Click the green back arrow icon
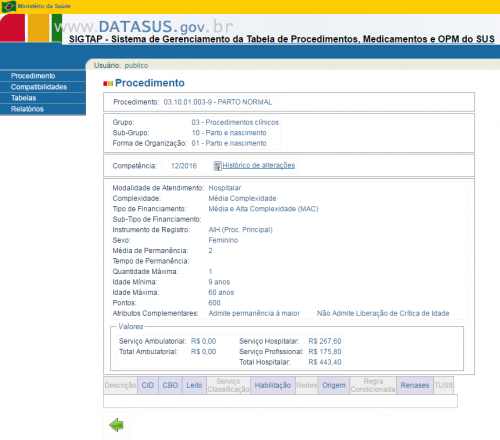This screenshot has height=440, width=500. [x=116, y=425]
